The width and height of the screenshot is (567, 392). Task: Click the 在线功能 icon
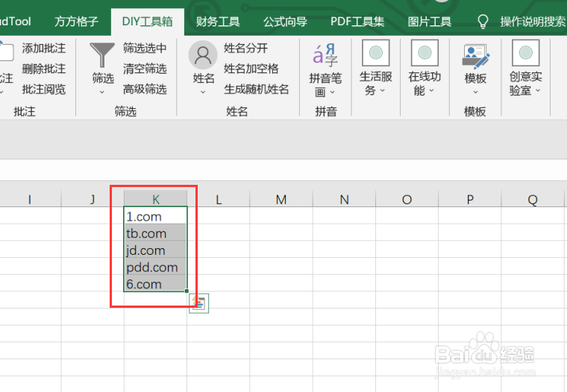pyautogui.click(x=425, y=53)
